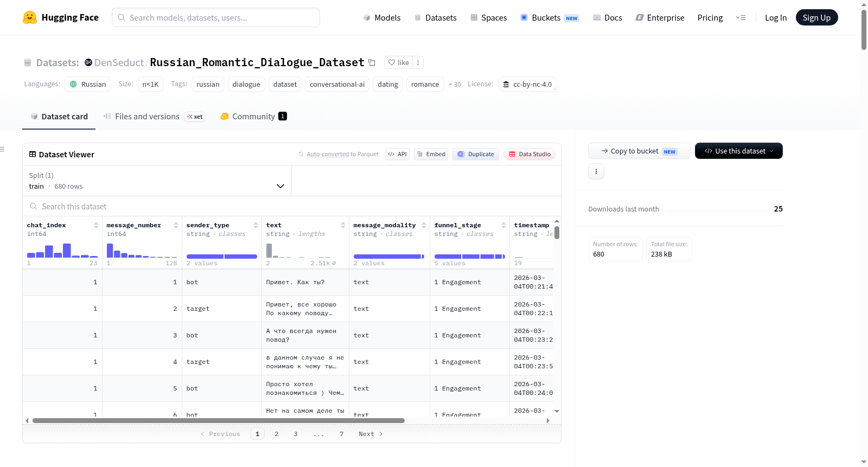Image resolution: width=868 pixels, height=467 pixels.
Task: Click the table vertical scrollbar thumb
Action: [x=557, y=233]
